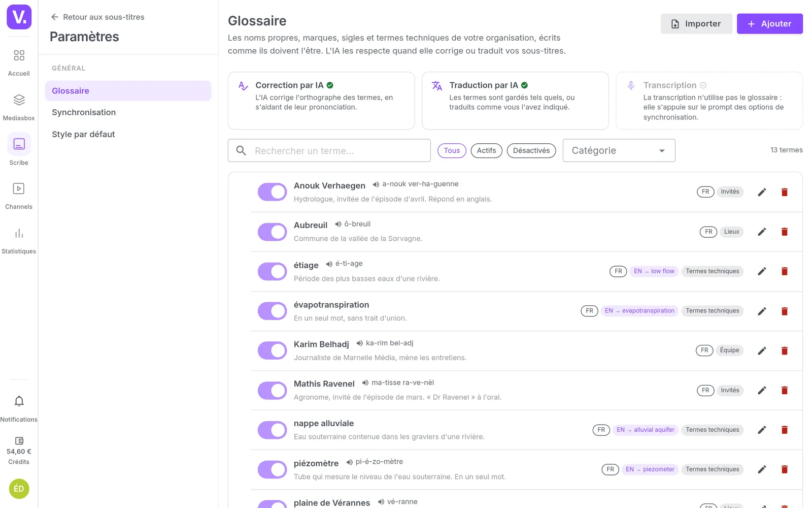Edit the Anouk Verhaegen term
The image size is (812, 508).
[762, 192]
